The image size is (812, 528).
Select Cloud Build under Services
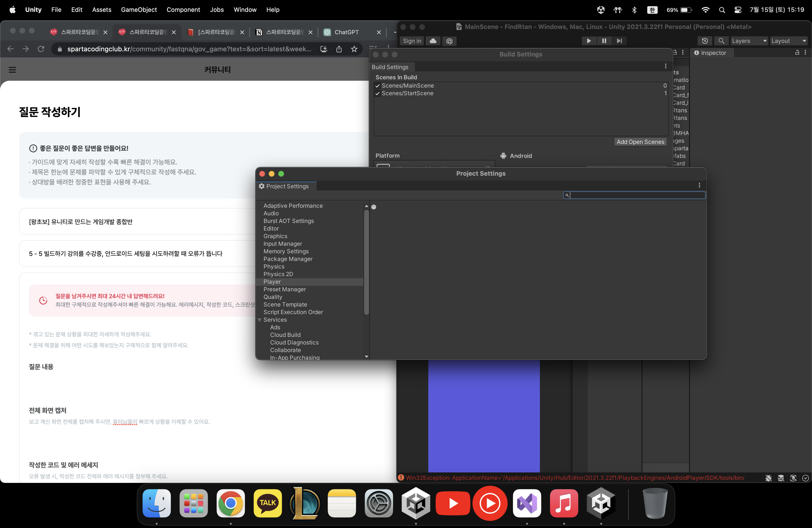click(x=286, y=335)
